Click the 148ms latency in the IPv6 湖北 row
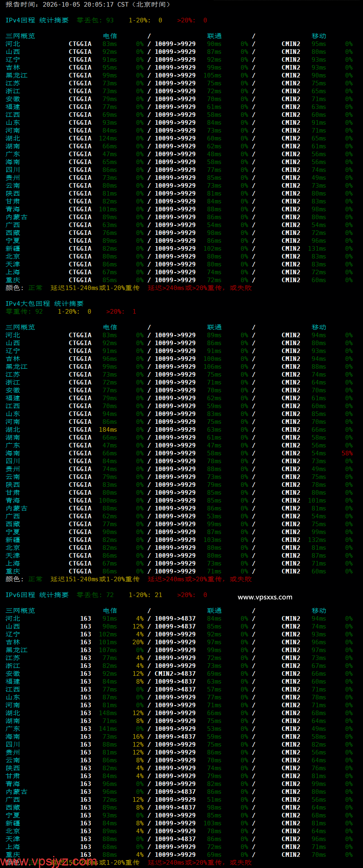Viewport: 363px width, 868px height. click(108, 713)
